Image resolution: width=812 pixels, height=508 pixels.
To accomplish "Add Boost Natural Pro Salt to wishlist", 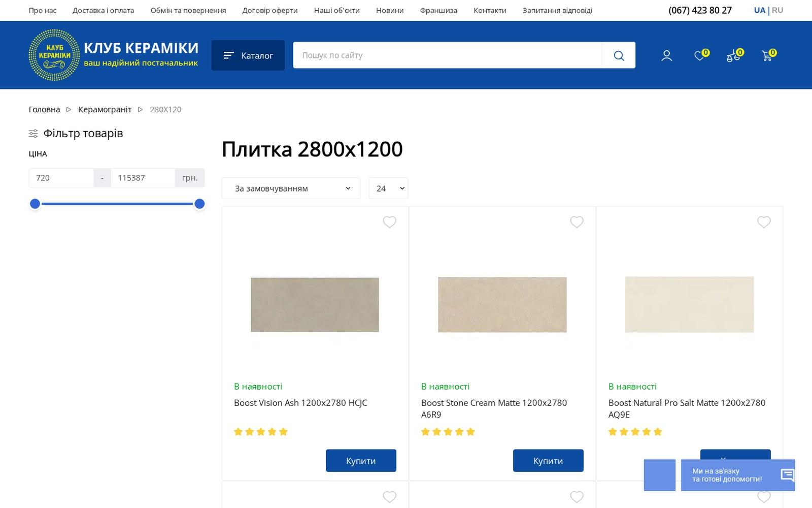I will point(764,222).
